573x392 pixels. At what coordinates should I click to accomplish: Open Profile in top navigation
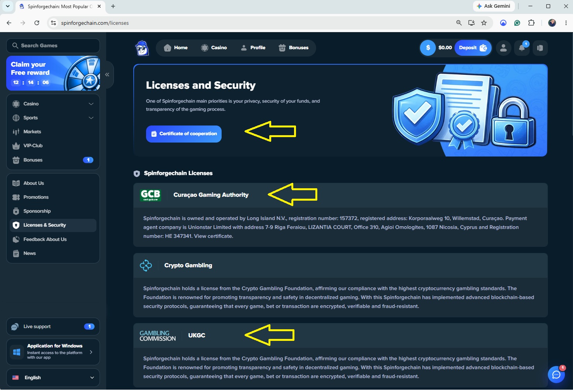(x=253, y=48)
